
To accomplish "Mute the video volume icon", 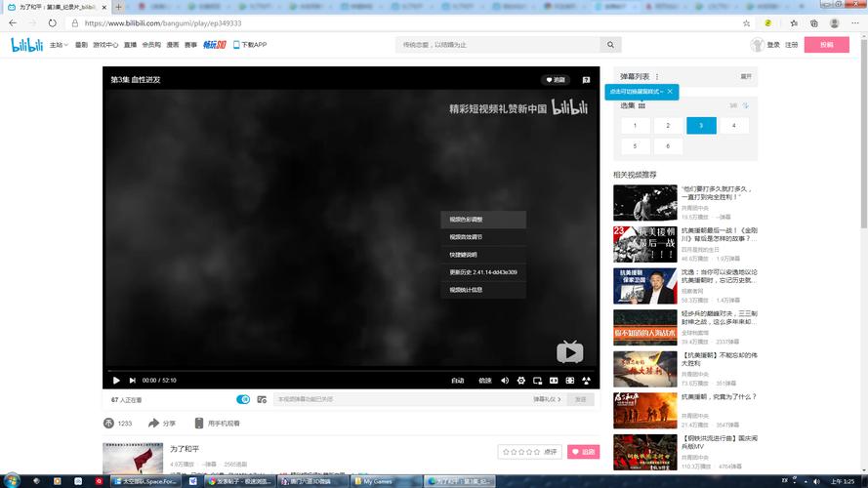I will (x=505, y=380).
